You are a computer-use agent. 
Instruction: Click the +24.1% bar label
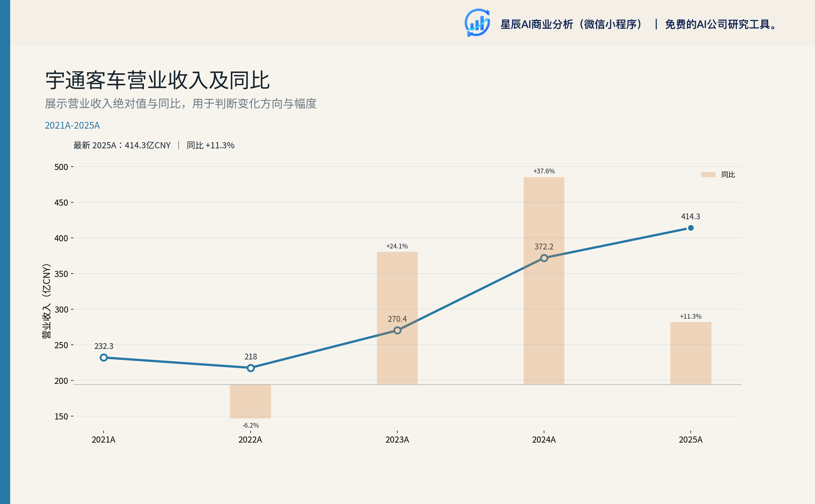pyautogui.click(x=397, y=246)
